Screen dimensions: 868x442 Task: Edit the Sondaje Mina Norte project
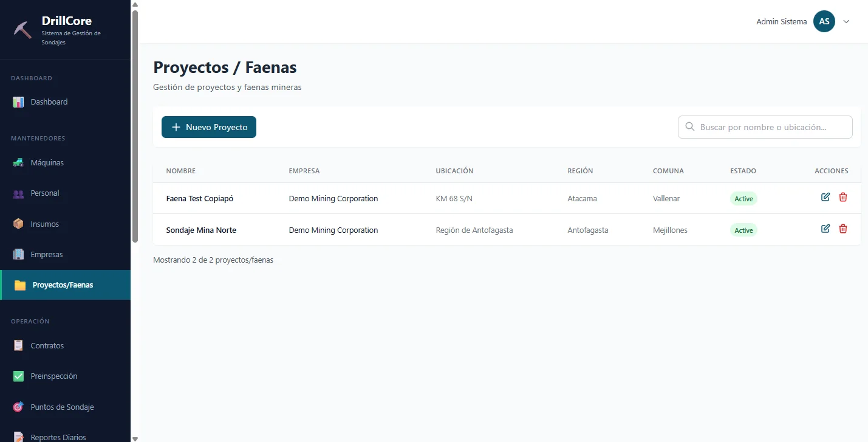(x=825, y=229)
